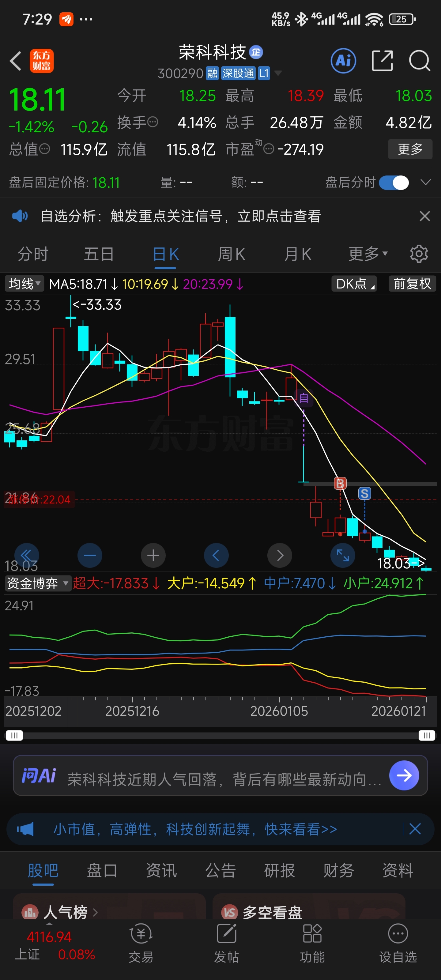Open the 资金博弈 indicator dropdown
Screen dimensions: 441x980
point(38,583)
